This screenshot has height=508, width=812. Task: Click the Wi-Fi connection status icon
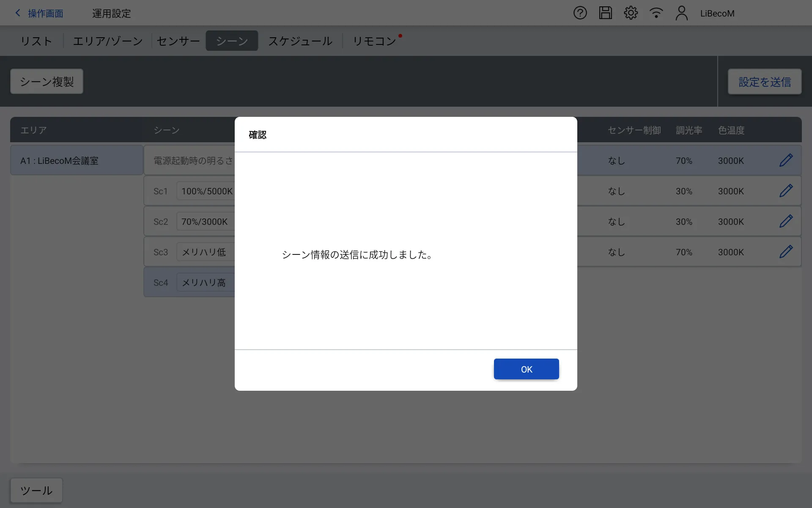coord(656,13)
